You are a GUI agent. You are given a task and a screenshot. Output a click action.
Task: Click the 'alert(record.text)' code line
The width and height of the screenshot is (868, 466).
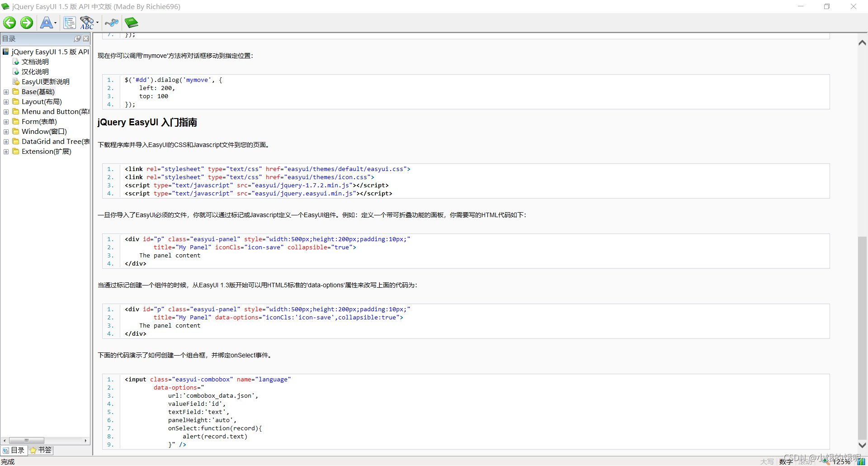215,437
